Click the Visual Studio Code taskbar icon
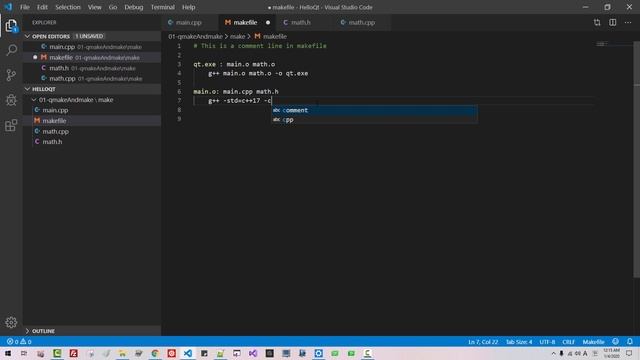 click(188, 353)
